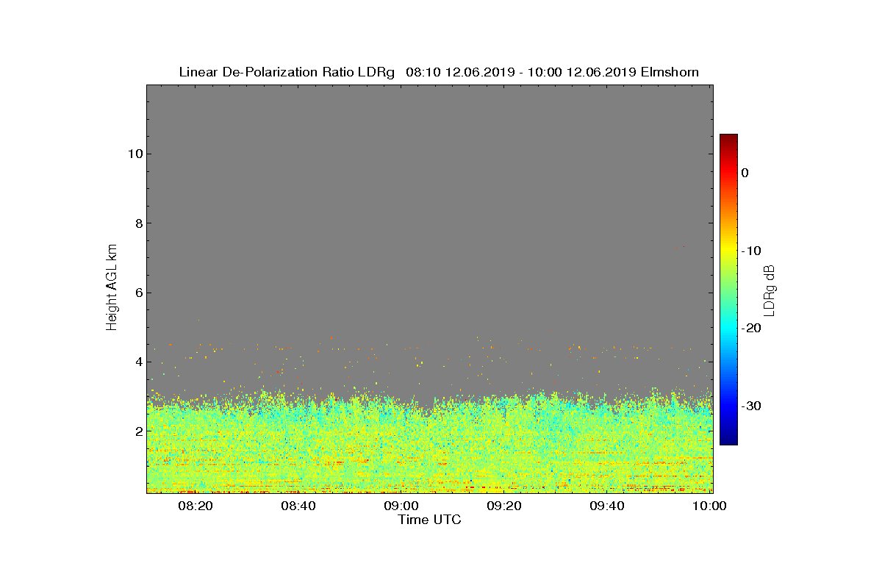Click the 09:40 time axis label
This screenshot has height=588, width=882.
click(608, 506)
